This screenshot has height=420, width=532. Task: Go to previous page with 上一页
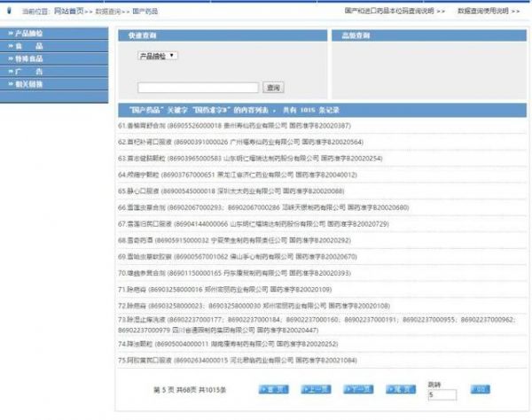coord(316,390)
